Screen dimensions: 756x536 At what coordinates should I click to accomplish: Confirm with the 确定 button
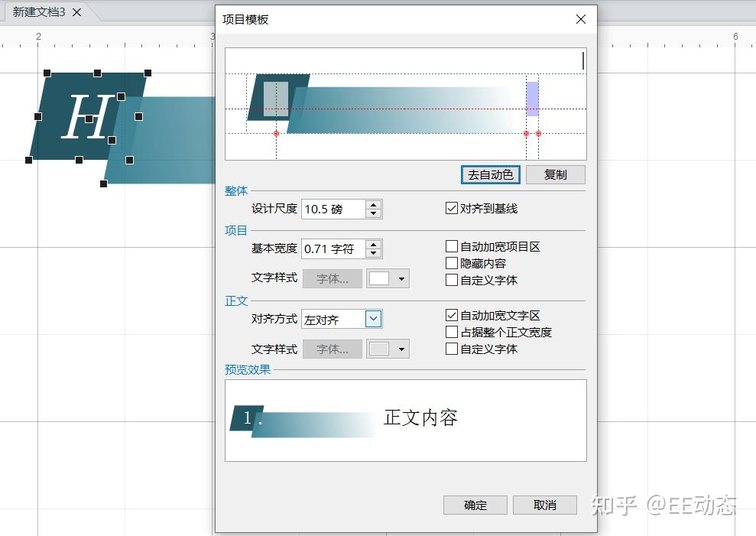click(475, 505)
